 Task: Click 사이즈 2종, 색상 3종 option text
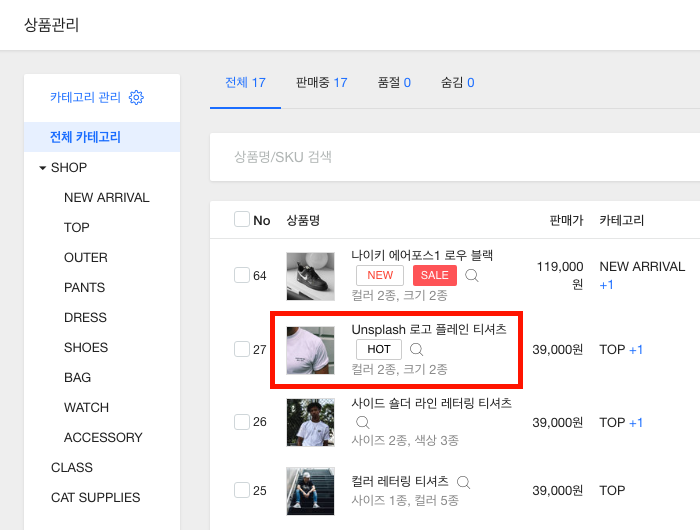405,441
